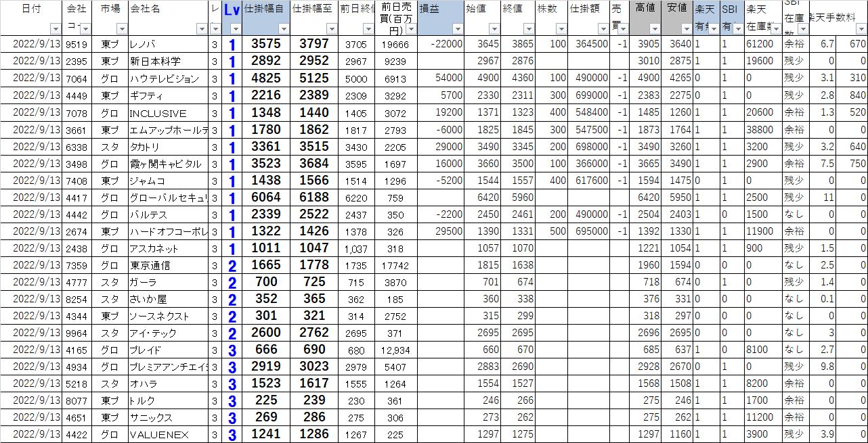Select the 前日売買 value 12,934

[395, 350]
